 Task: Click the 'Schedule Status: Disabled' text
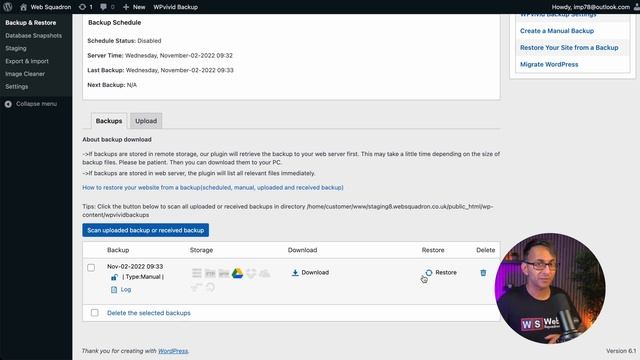pyautogui.click(x=124, y=41)
